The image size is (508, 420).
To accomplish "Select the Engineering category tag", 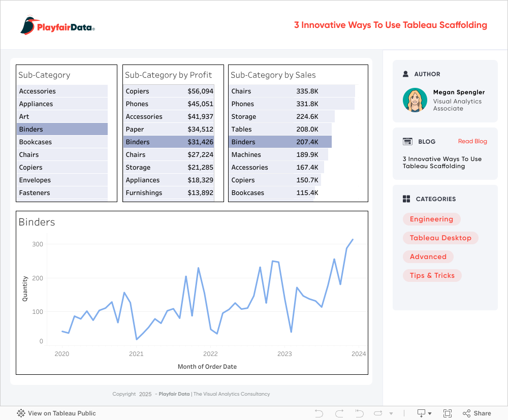I will 431,219.
